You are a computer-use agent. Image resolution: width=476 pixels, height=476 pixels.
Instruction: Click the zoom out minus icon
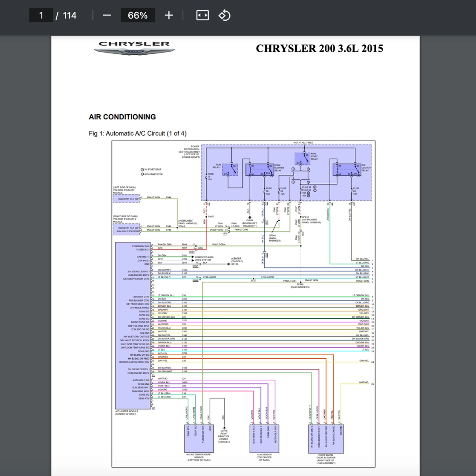click(x=107, y=15)
